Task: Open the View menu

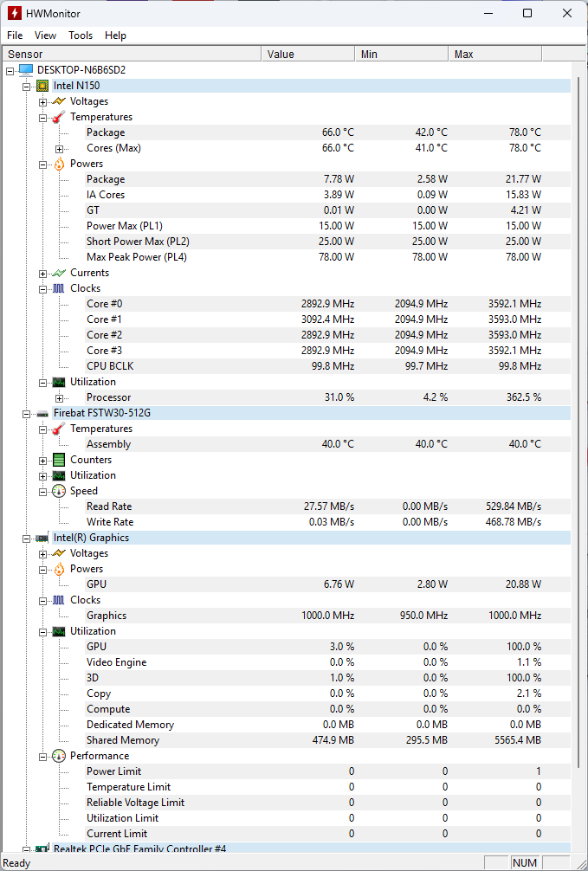Action: tap(45, 35)
